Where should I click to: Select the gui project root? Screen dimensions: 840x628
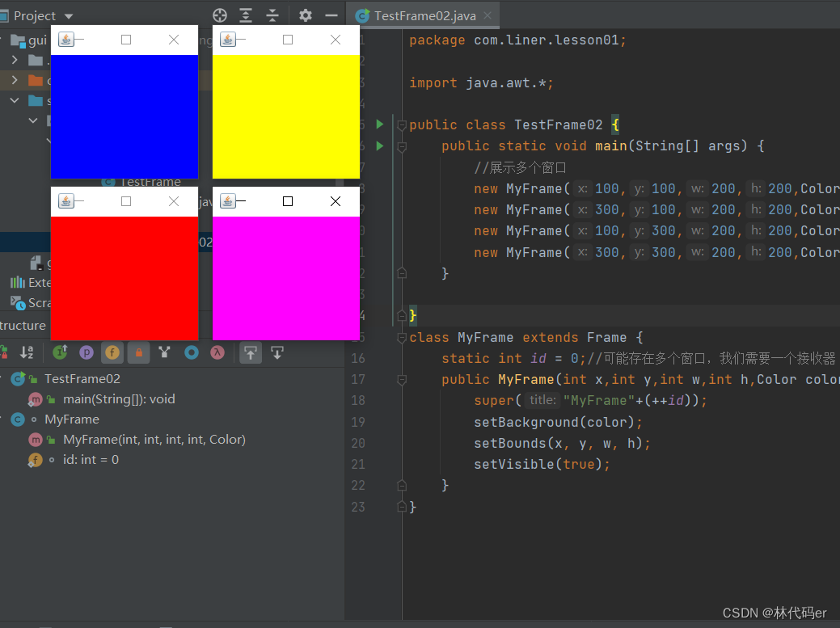pyautogui.click(x=28, y=40)
